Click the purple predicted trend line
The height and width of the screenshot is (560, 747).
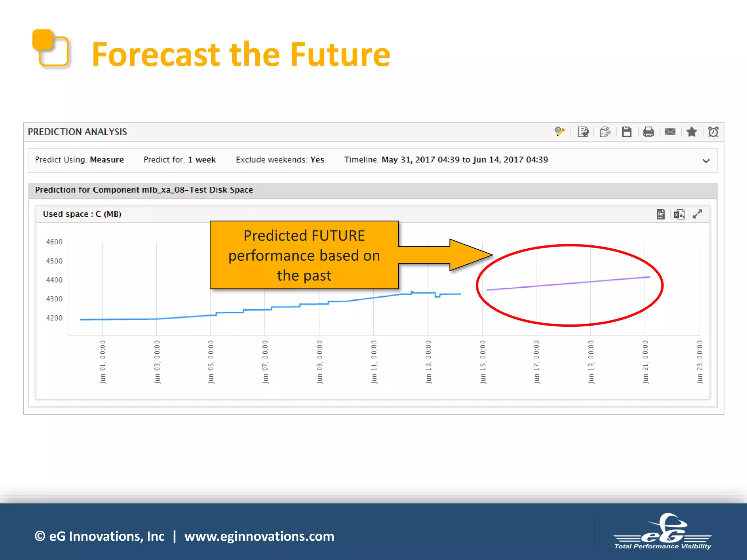(x=568, y=283)
